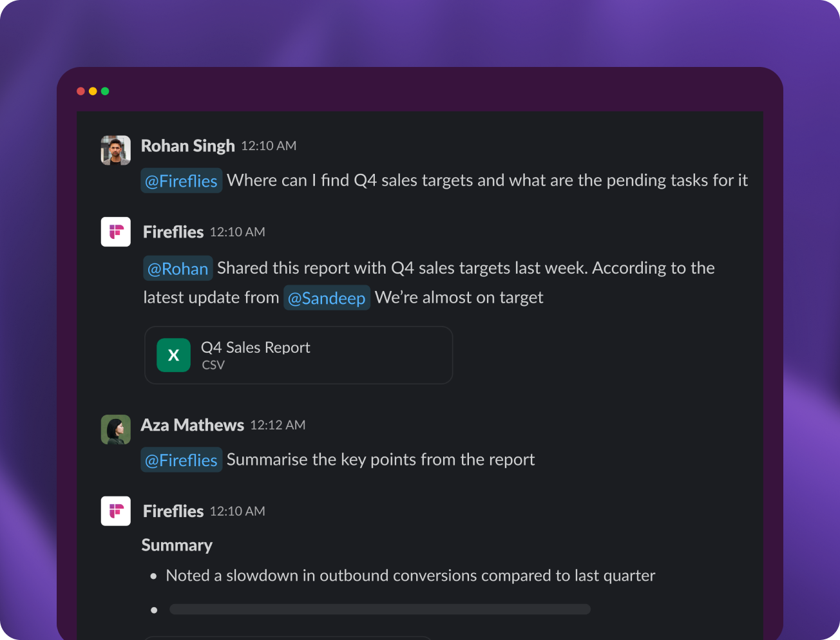Click the CSV label on the attachment
This screenshot has width=840, height=640.
(x=213, y=365)
